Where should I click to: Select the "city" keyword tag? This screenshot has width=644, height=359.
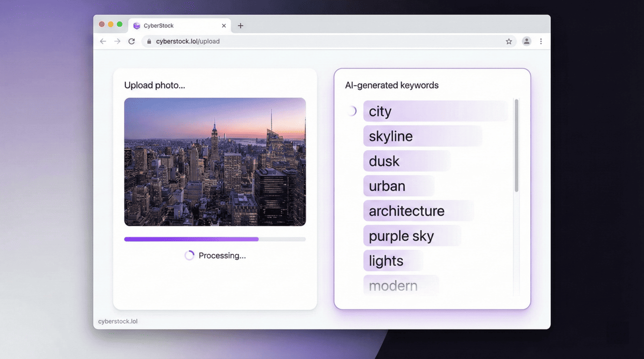(435, 111)
